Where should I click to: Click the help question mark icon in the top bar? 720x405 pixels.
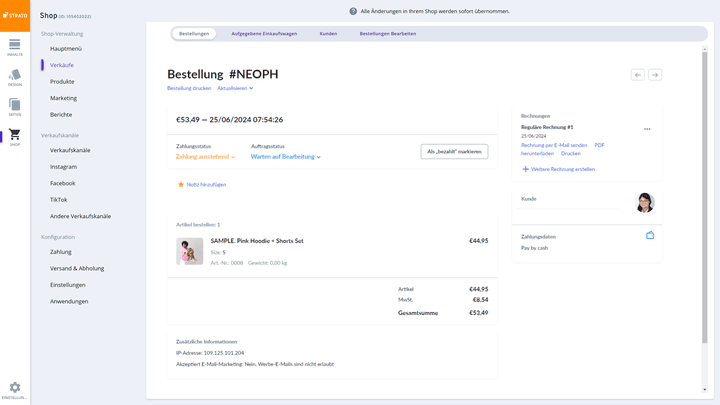pyautogui.click(x=353, y=11)
